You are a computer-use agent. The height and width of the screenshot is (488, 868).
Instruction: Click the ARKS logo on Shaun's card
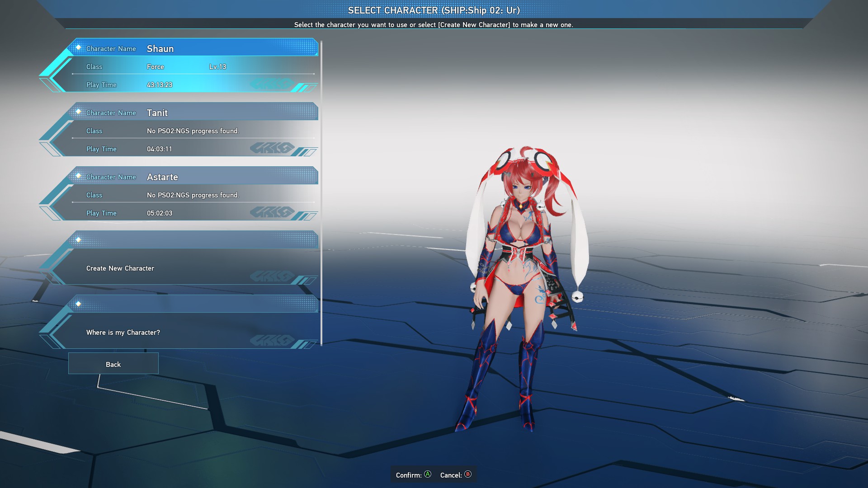272,84
